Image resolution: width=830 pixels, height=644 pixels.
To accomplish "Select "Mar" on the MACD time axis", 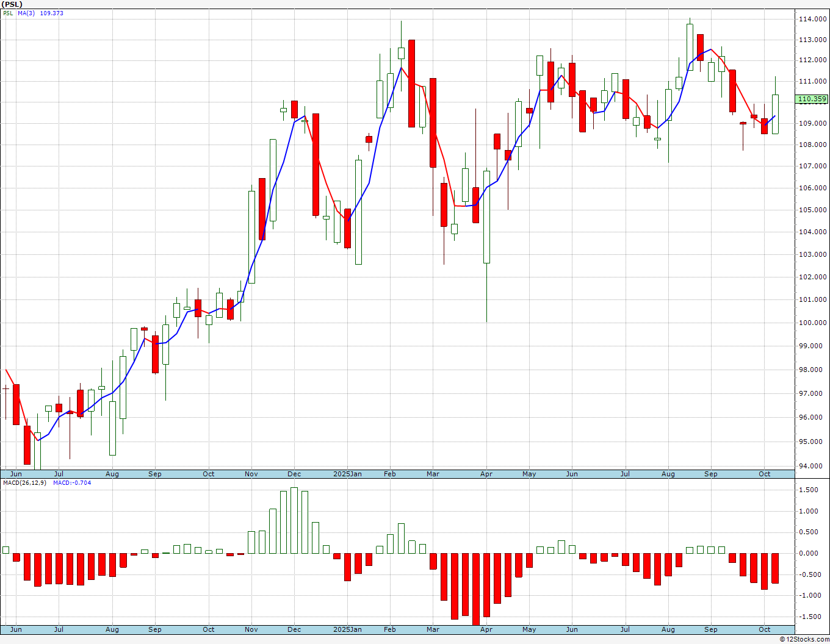I will (x=433, y=629).
